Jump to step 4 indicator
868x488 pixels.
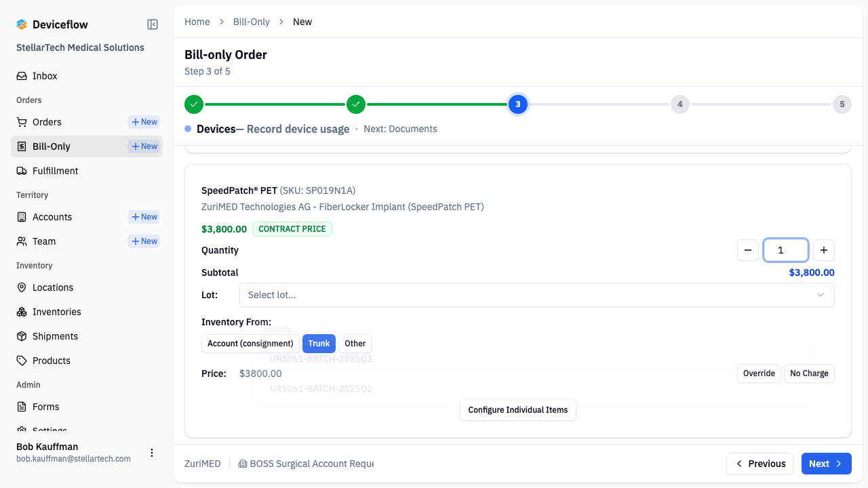[x=680, y=104]
